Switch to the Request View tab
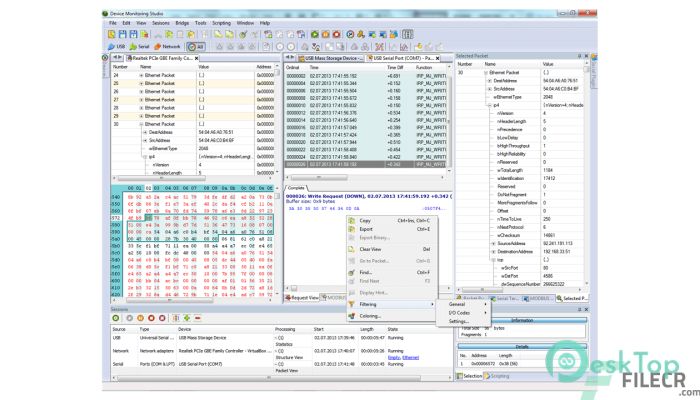 [x=302, y=298]
